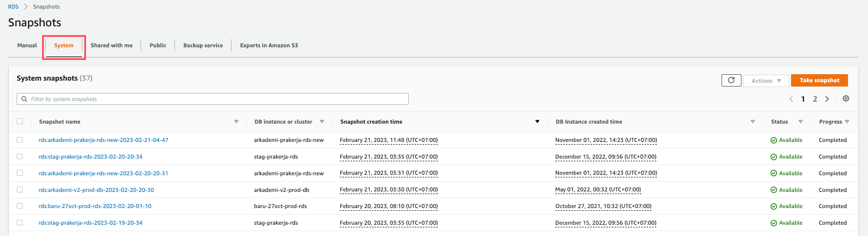This screenshot has width=868, height=236.
Task: Sort by DB Instance created time arrow
Action: (x=752, y=122)
